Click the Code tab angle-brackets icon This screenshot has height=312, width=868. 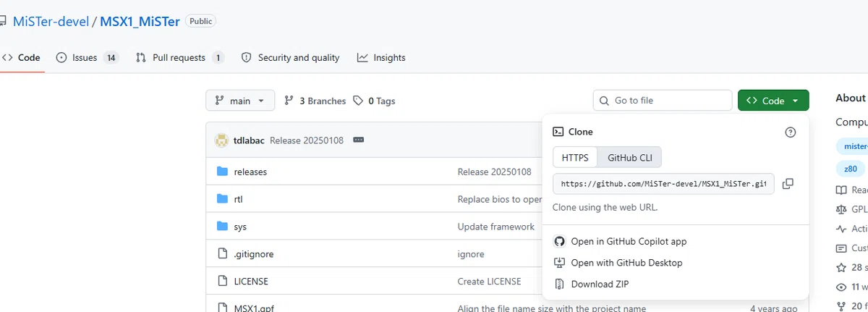click(x=7, y=58)
